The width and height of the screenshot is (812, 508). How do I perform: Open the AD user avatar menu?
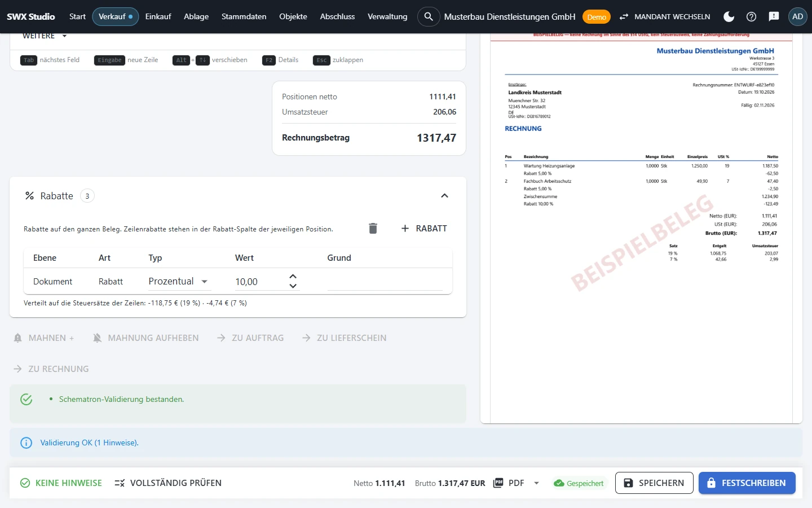pyautogui.click(x=797, y=16)
